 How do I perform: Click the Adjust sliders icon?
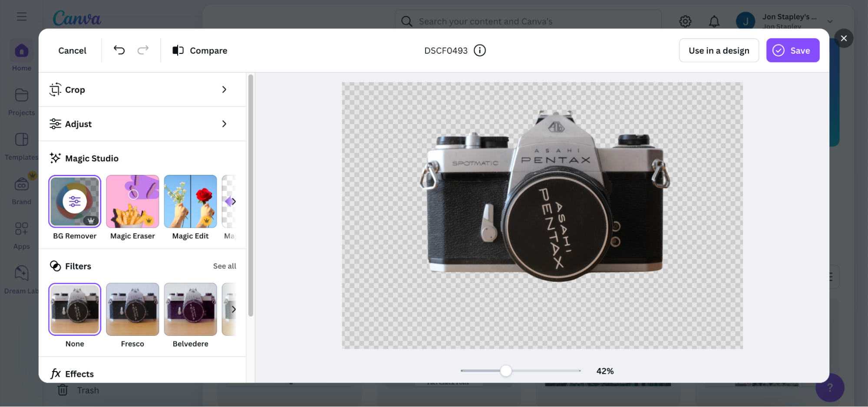[55, 124]
